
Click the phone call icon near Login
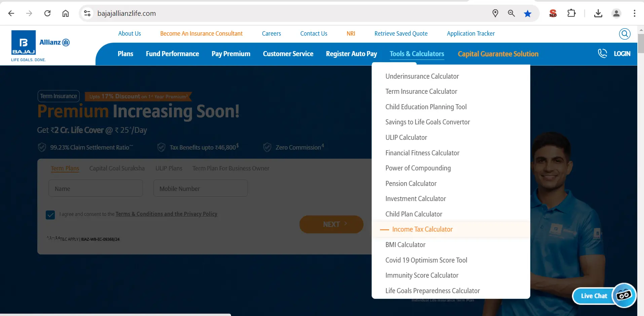pos(602,53)
